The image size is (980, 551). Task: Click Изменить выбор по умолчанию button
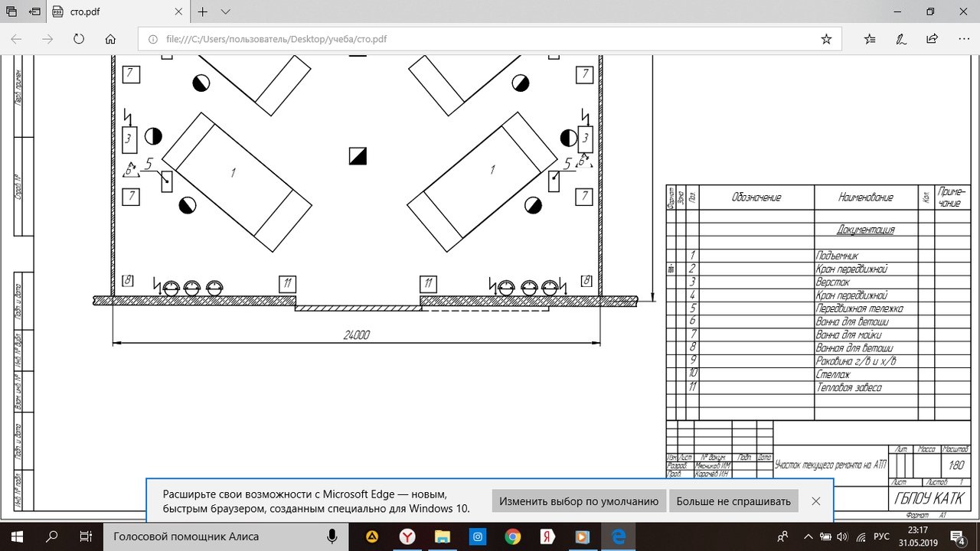coord(579,501)
